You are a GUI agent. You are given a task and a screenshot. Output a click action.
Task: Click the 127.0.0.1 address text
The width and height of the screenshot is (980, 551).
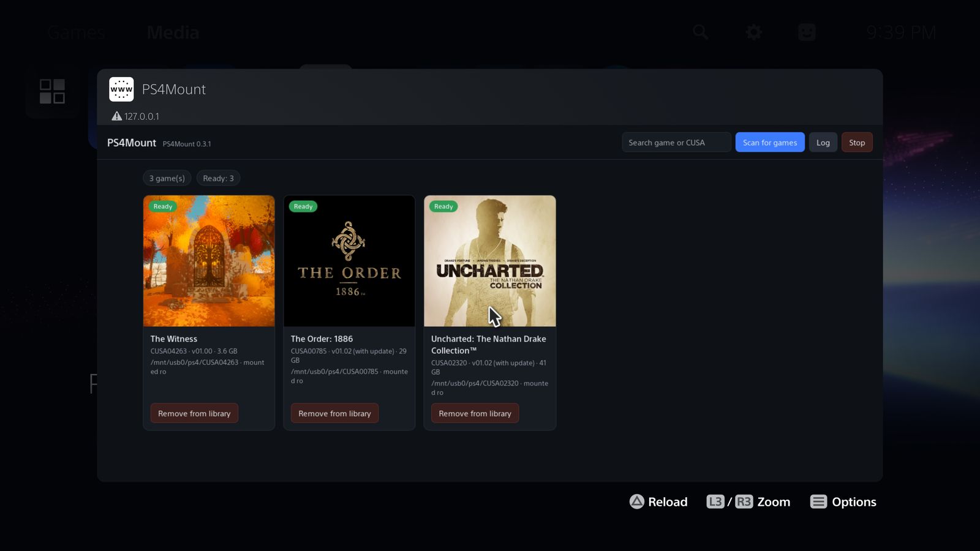tap(141, 116)
